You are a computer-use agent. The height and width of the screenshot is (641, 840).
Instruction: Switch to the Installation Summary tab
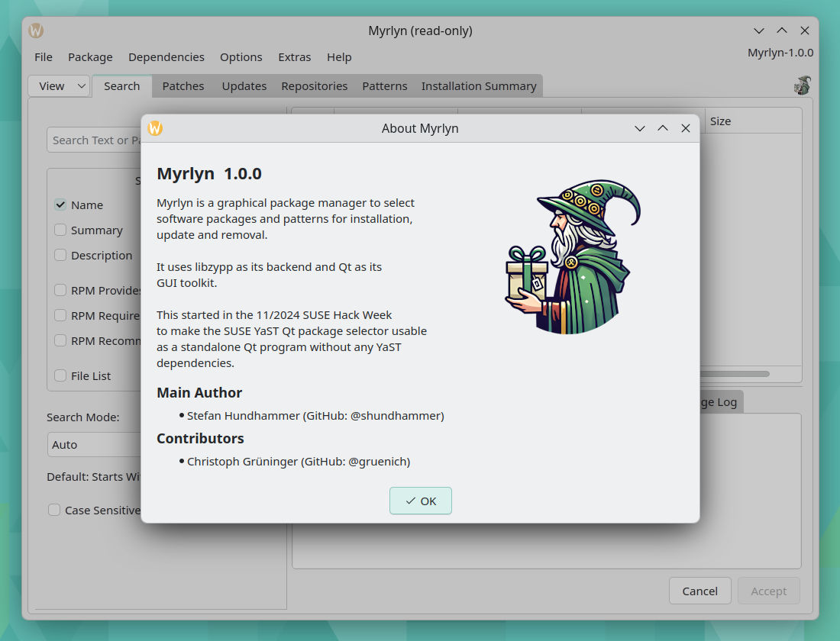pyautogui.click(x=479, y=85)
